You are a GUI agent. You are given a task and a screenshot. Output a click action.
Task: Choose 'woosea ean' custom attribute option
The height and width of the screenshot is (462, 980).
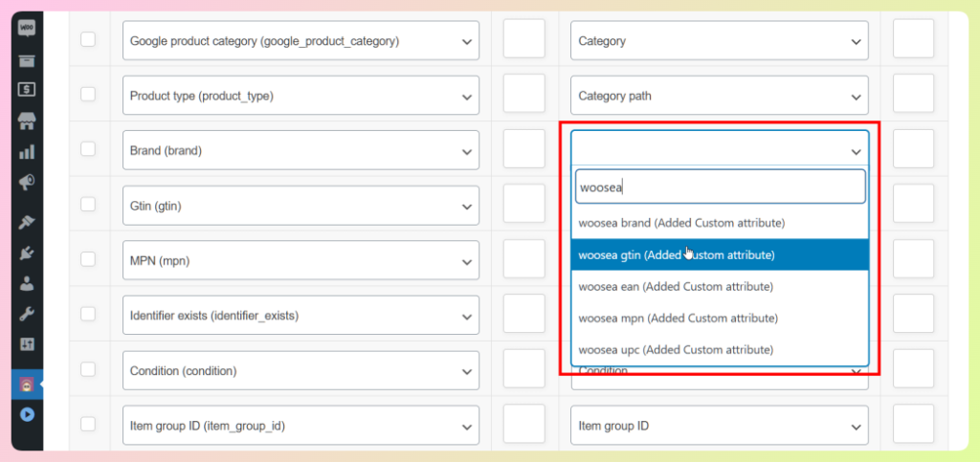720,287
